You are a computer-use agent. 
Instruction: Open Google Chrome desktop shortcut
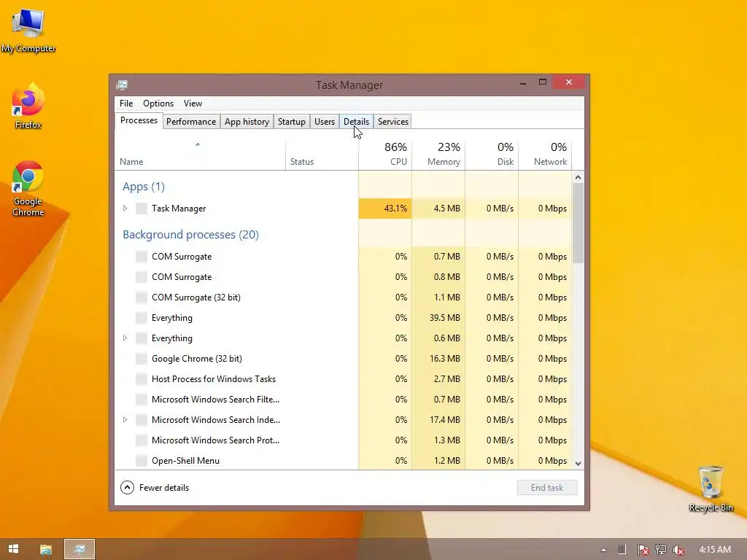click(28, 189)
